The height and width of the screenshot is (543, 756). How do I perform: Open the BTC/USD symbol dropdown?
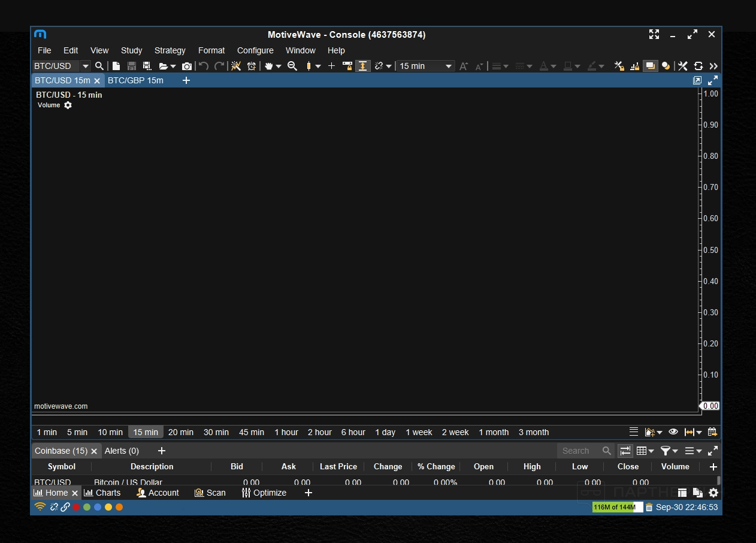(86, 66)
